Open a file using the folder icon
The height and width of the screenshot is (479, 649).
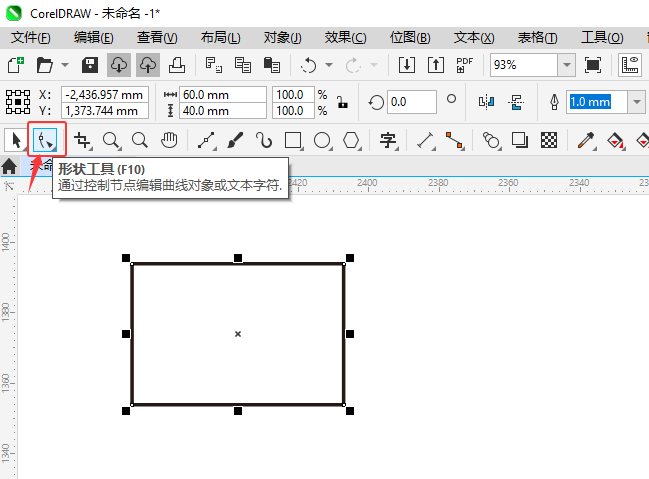pos(45,65)
